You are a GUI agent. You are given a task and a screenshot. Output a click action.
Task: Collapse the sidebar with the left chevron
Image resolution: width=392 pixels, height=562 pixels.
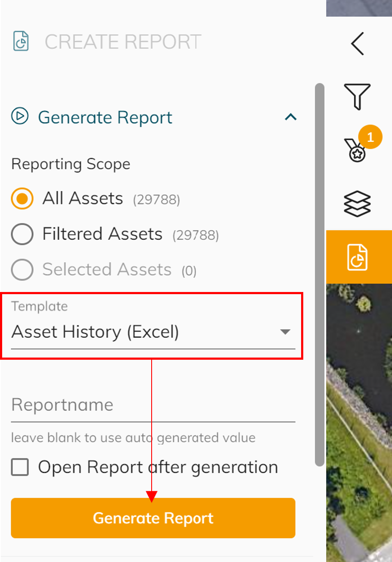click(x=358, y=43)
